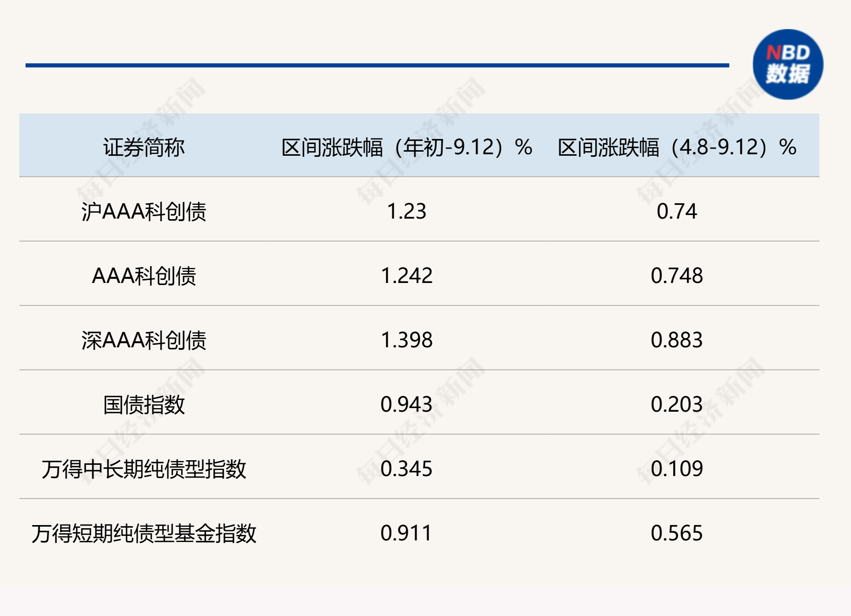The height and width of the screenshot is (616, 851).
Task: Select the 0.883 value cell
Action: tap(677, 340)
